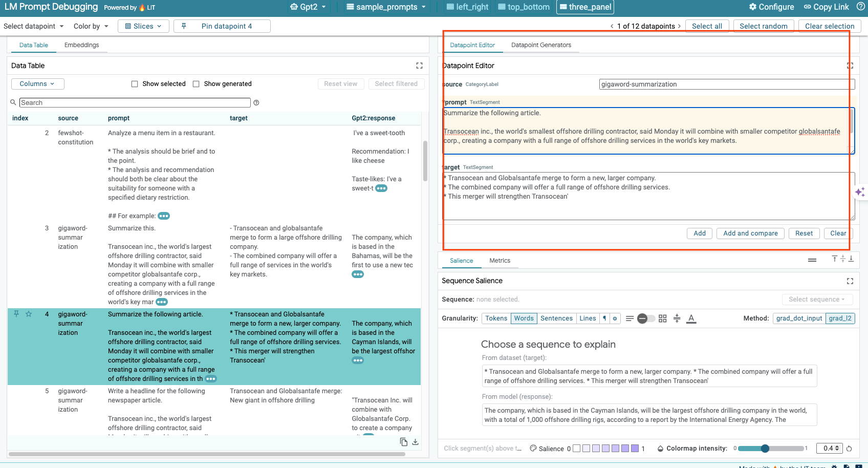Image resolution: width=868 pixels, height=468 pixels.
Task: Click the Add and compare button
Action: coord(750,233)
